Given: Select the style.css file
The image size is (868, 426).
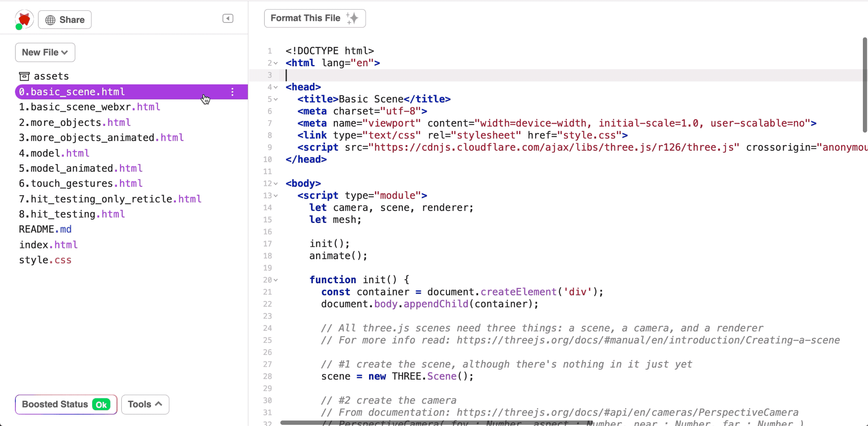Looking at the screenshot, I should click(45, 260).
